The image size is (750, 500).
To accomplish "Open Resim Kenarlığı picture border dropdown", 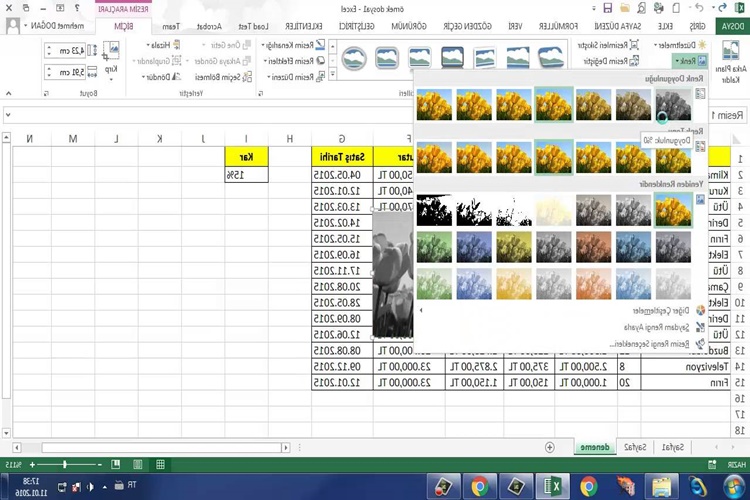I will point(293,45).
